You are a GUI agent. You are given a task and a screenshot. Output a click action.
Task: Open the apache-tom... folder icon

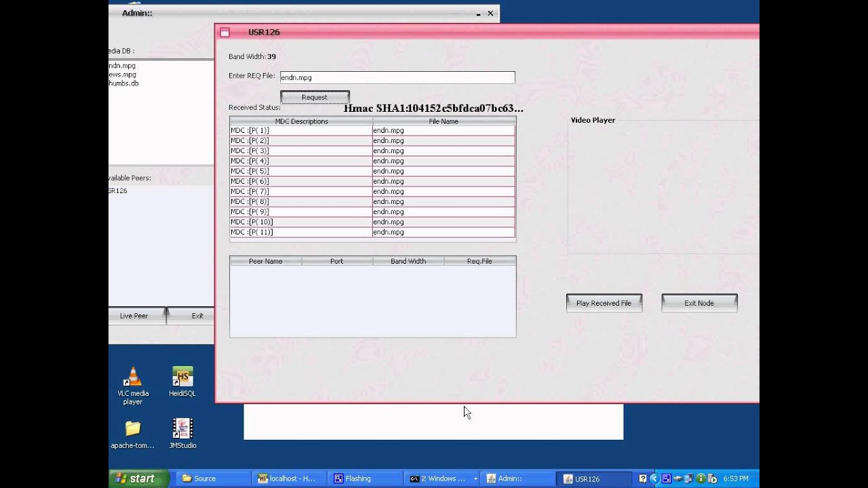coord(133,434)
